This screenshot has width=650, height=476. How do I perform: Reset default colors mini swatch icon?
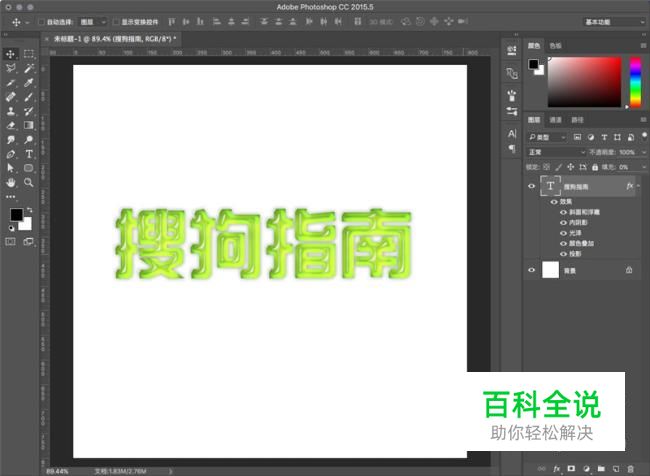11,228
